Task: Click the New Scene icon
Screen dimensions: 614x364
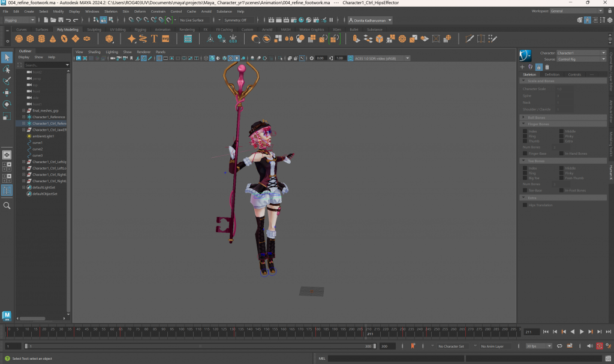Action: (x=46, y=20)
